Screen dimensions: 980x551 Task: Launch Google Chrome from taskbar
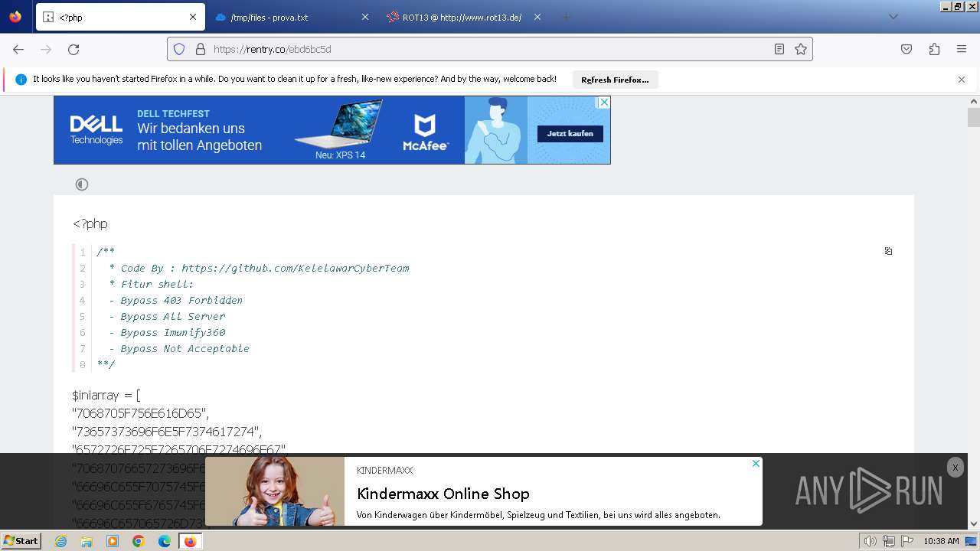click(139, 541)
